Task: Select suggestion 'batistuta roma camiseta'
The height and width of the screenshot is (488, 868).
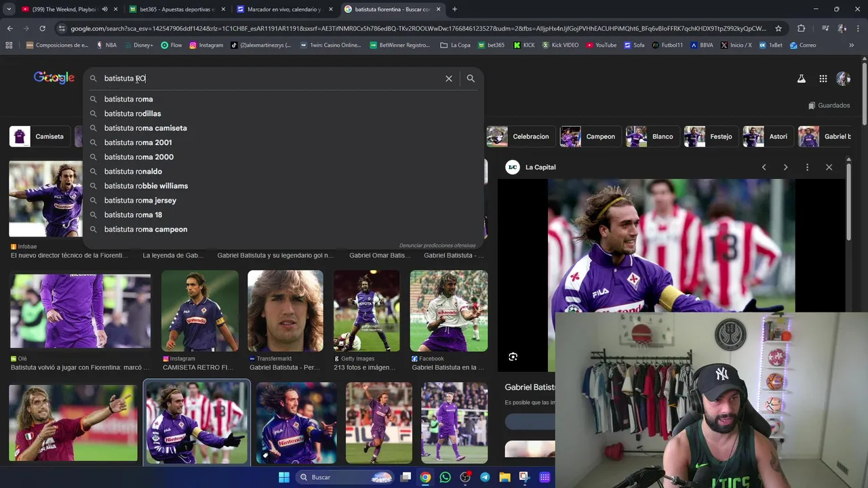Action: [283, 128]
